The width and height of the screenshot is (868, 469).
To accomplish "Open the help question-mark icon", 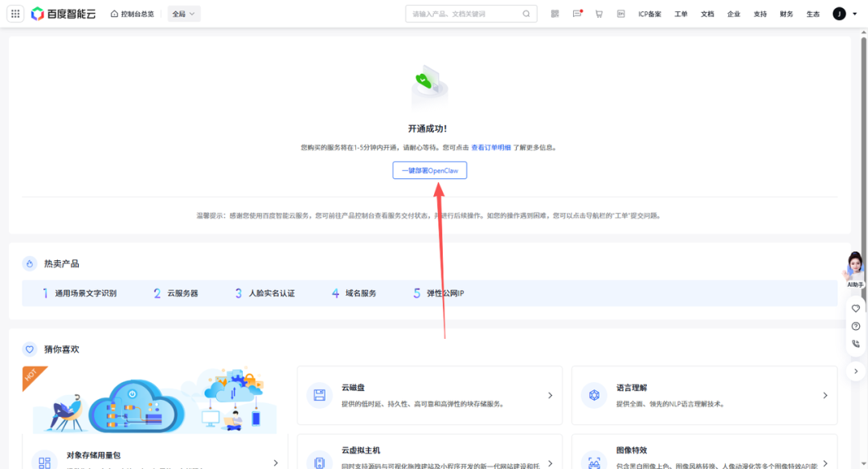I will (855, 326).
